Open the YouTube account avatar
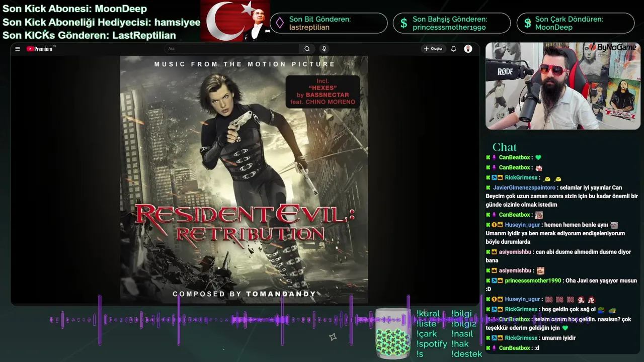Screen dimensions: 644x362 (468, 49)
